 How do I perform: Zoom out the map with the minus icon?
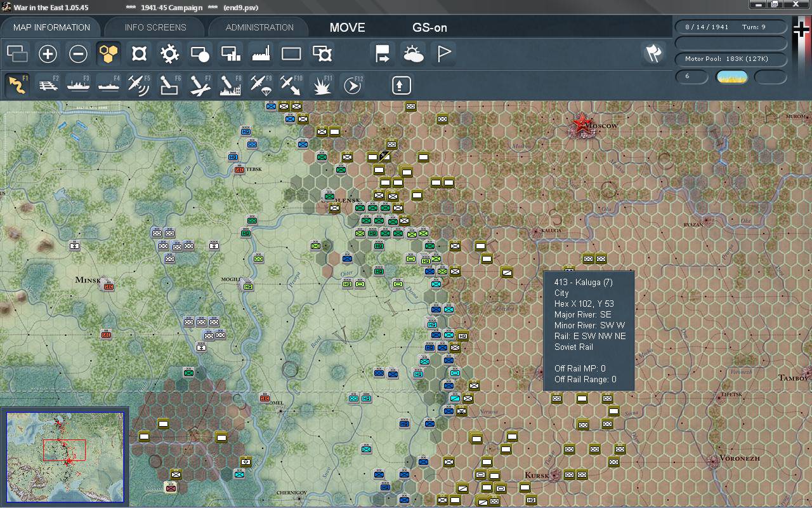point(78,54)
